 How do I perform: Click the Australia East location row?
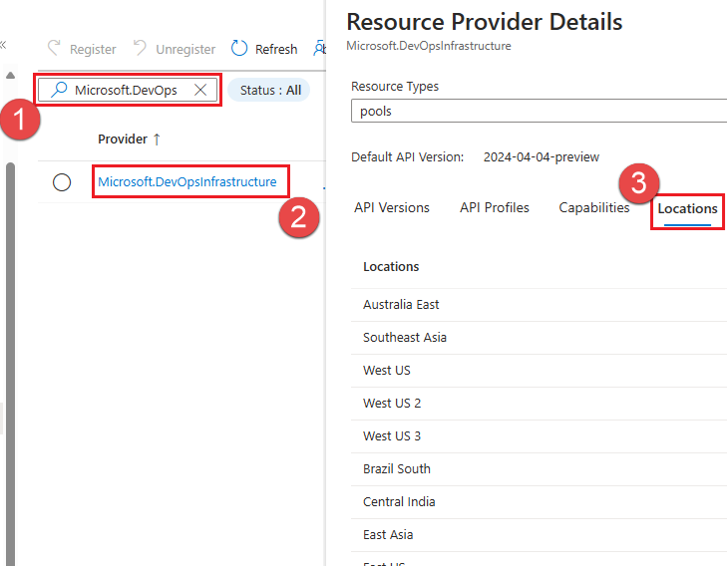[540, 305]
